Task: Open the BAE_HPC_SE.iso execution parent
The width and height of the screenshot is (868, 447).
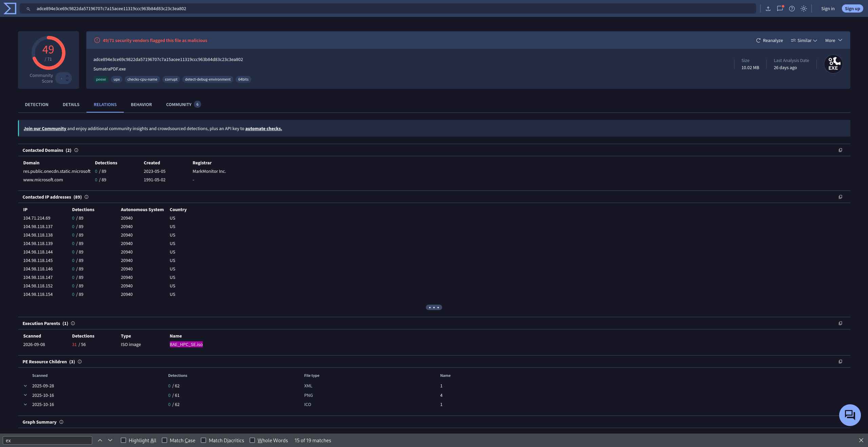Action: [x=186, y=344]
